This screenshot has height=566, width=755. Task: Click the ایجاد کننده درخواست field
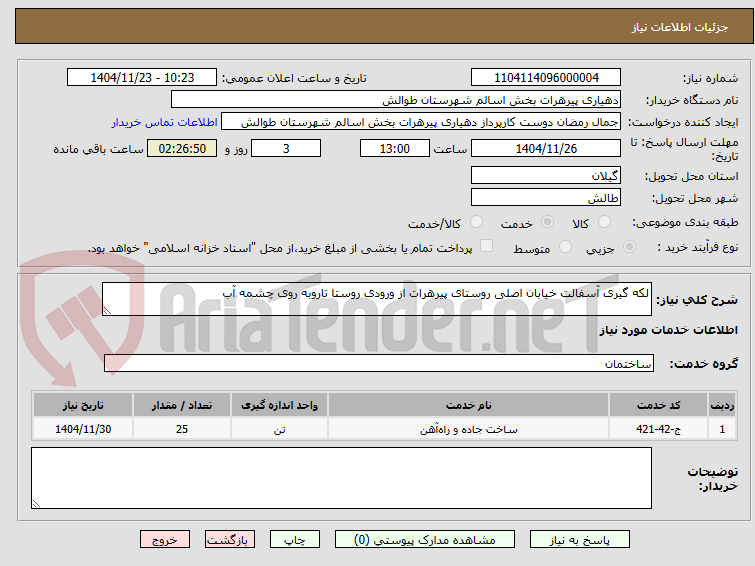click(421, 122)
